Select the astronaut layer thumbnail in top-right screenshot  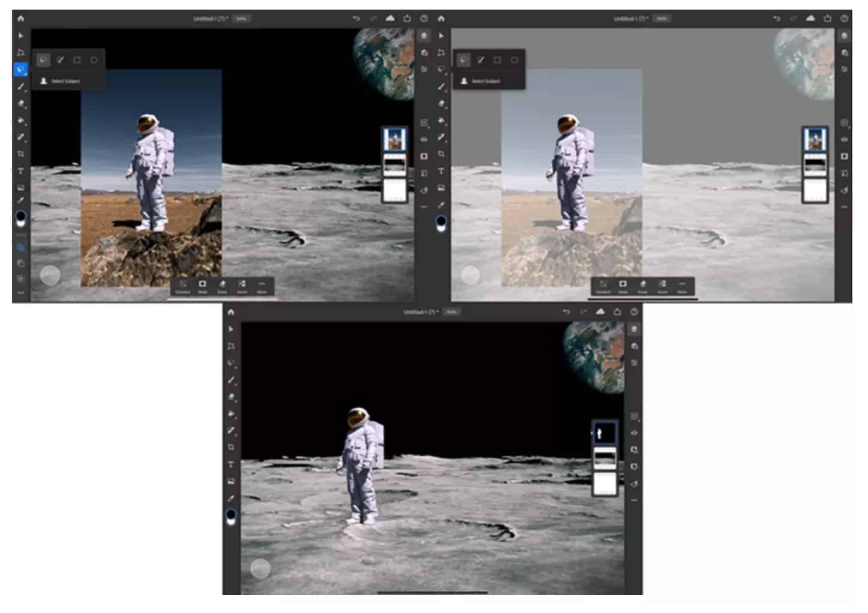(x=815, y=139)
